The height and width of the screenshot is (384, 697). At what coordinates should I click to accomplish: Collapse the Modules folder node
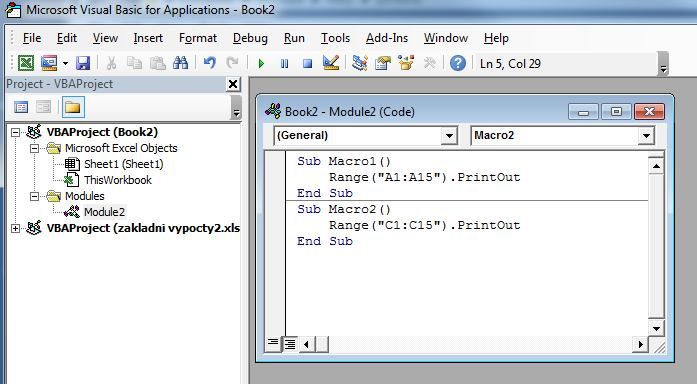34,196
